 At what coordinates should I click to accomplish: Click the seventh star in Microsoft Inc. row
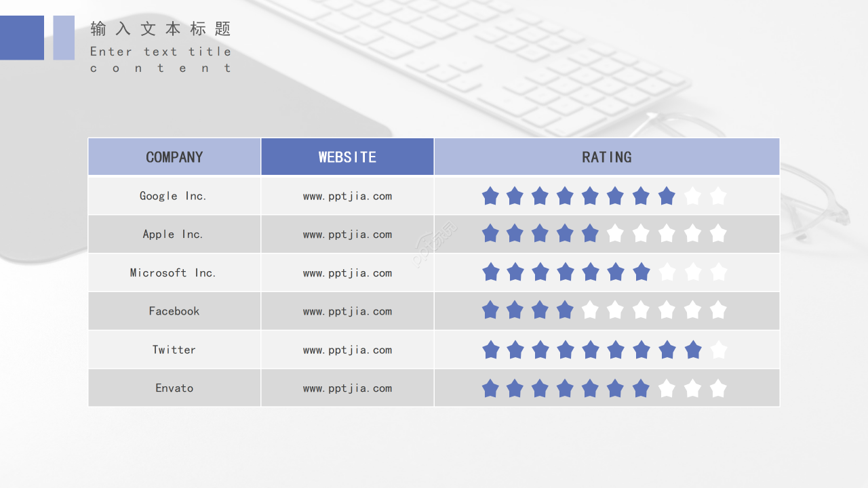click(641, 272)
